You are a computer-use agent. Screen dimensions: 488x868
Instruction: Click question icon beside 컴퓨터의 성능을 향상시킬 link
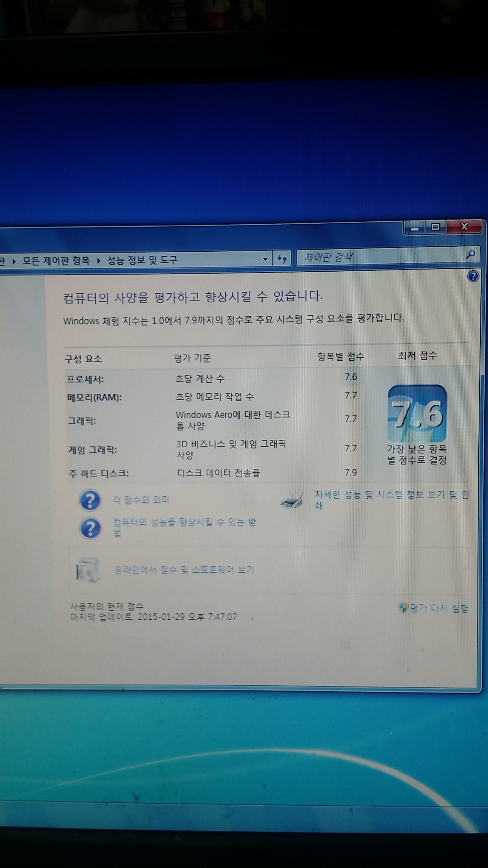[x=90, y=529]
